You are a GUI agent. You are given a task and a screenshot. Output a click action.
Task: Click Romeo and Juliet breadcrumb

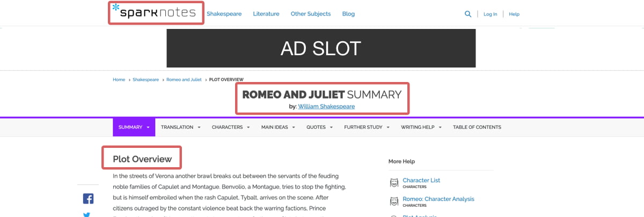click(x=184, y=79)
